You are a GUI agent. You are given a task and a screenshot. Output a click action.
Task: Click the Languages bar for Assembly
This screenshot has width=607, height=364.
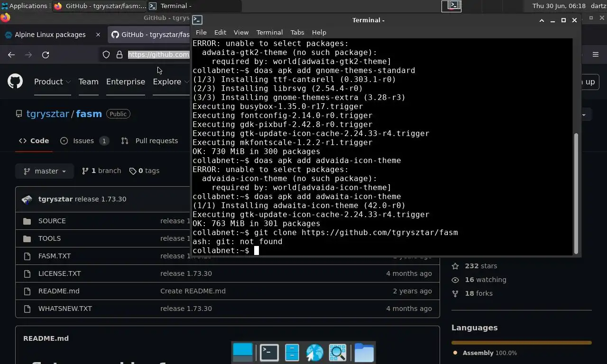click(522, 342)
